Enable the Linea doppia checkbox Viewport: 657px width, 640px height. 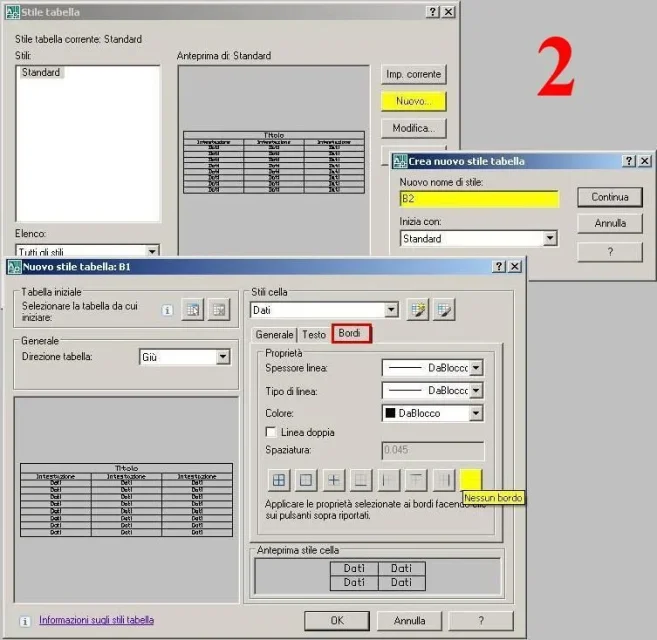271,432
